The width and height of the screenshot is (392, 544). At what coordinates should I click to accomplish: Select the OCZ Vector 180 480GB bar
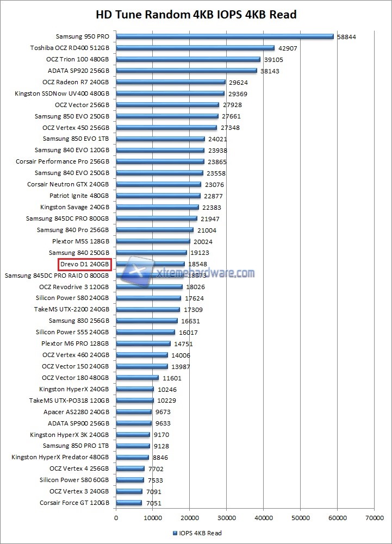(x=138, y=378)
